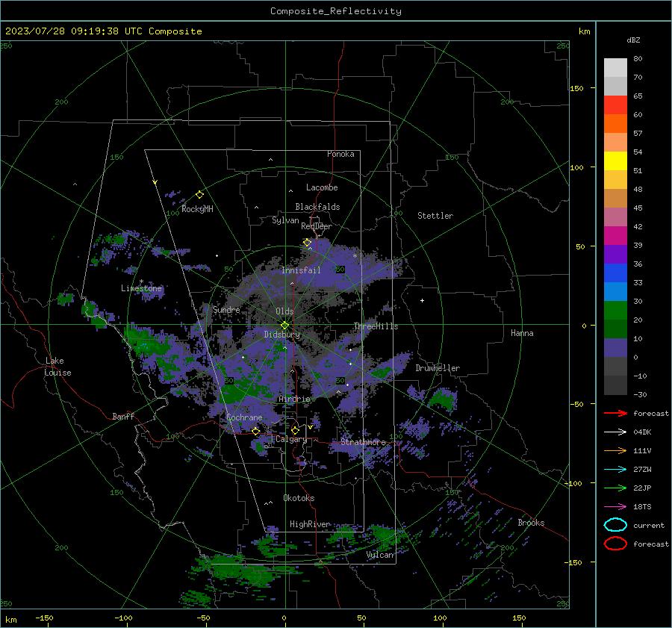This screenshot has height=628, width=672.
Task: Click the yellow diamond marker above Calgary
Action: pyautogui.click(x=295, y=430)
